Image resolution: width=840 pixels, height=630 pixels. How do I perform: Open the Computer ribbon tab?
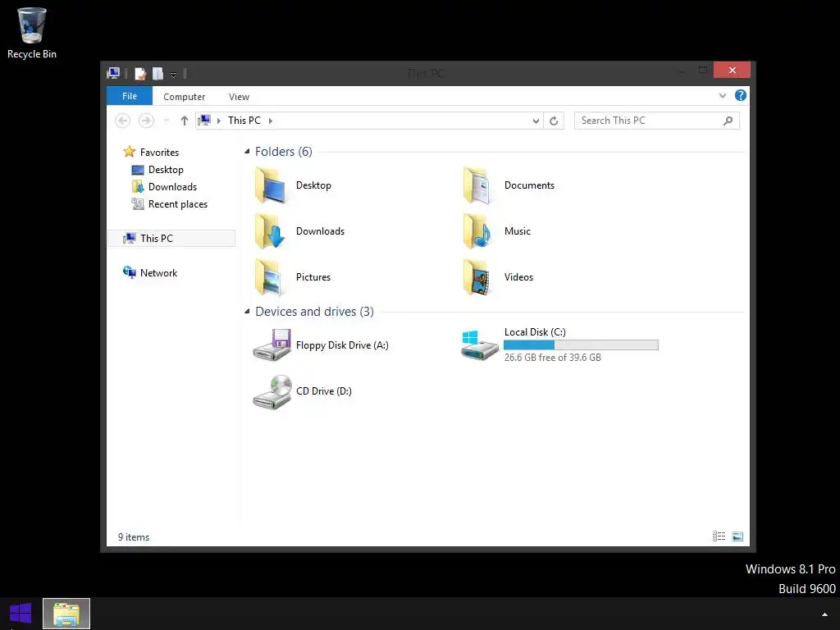click(185, 97)
